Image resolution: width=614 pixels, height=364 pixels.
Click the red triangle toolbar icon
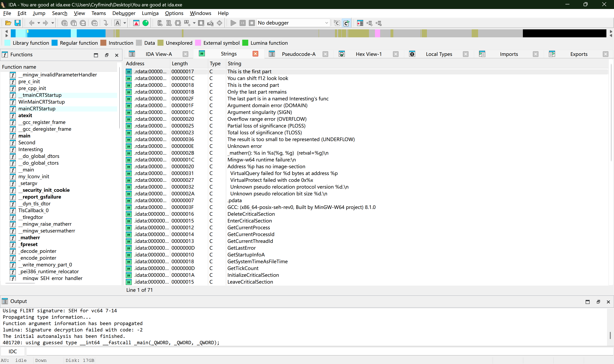tap(136, 23)
